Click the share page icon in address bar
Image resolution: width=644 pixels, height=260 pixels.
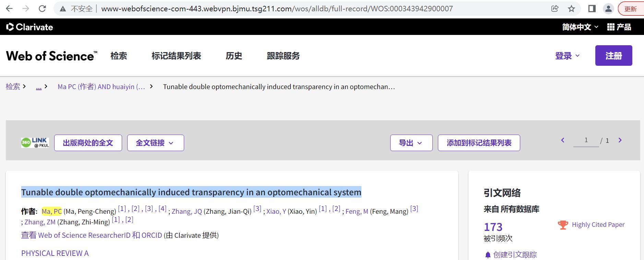coord(554,9)
